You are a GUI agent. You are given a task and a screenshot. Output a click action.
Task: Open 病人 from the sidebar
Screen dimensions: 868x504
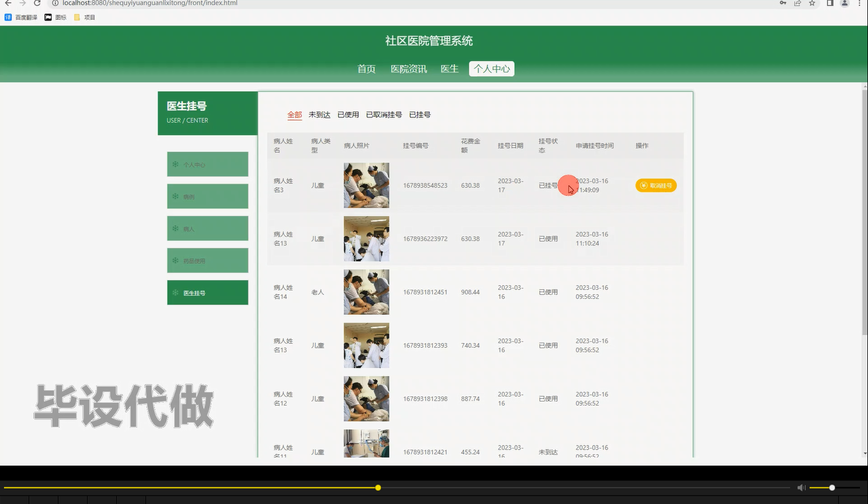207,229
